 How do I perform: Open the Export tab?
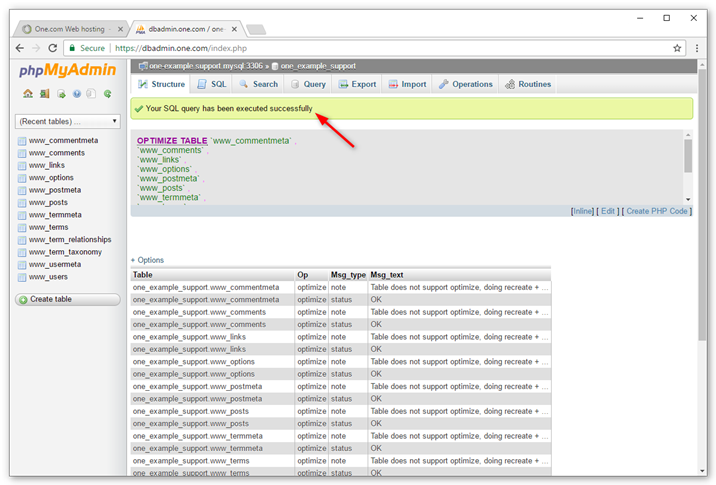(357, 85)
